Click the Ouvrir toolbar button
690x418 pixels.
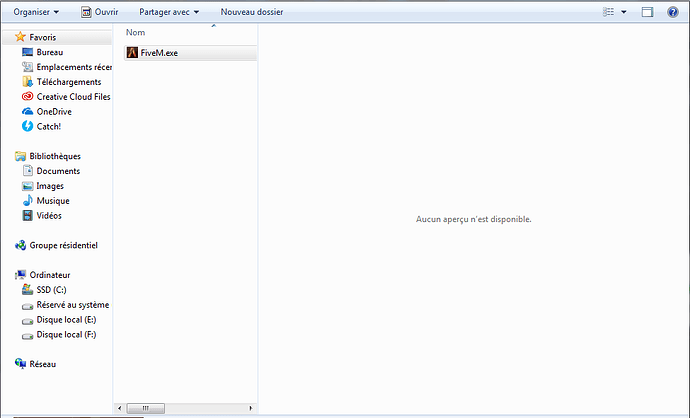pos(100,12)
